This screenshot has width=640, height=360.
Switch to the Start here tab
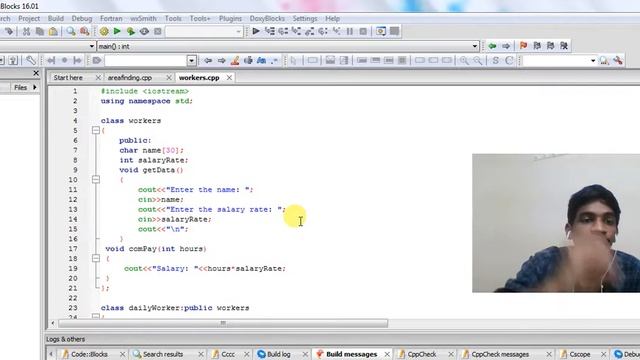coord(68,78)
